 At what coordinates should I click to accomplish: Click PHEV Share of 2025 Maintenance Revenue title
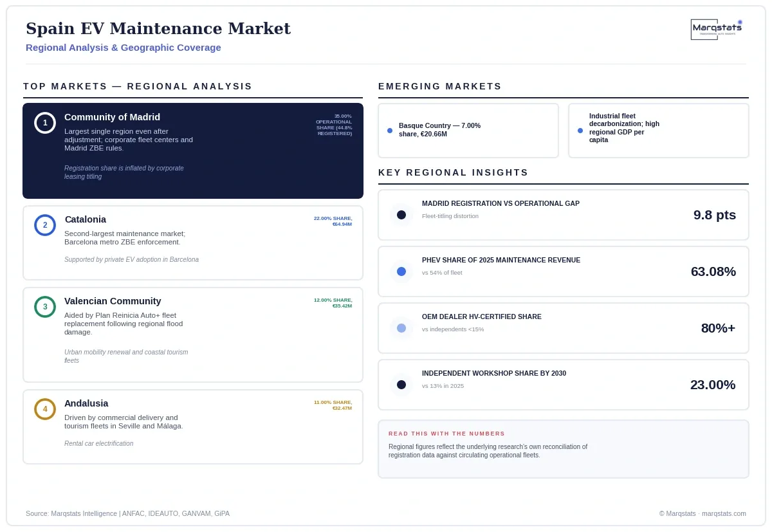(501, 260)
